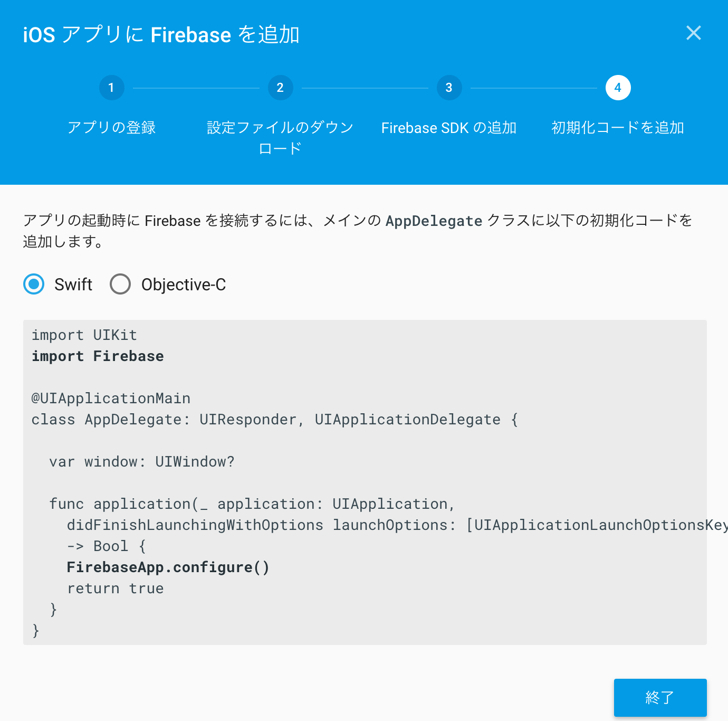
Task: Click the '-> Bool {' code line
Action: pyautogui.click(x=107, y=546)
